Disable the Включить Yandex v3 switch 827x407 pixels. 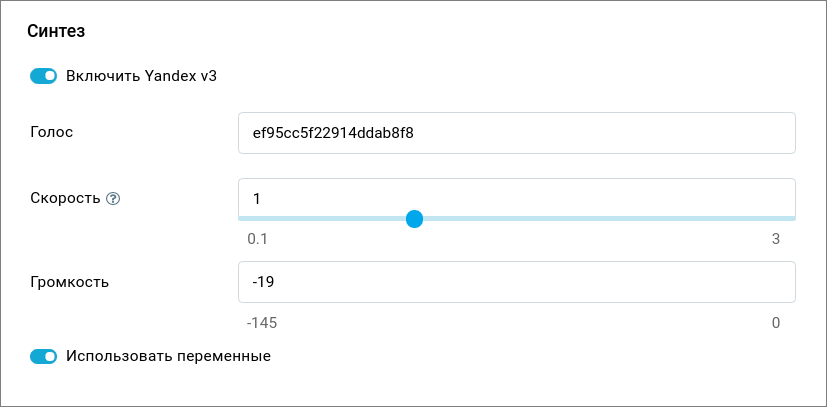(x=44, y=76)
